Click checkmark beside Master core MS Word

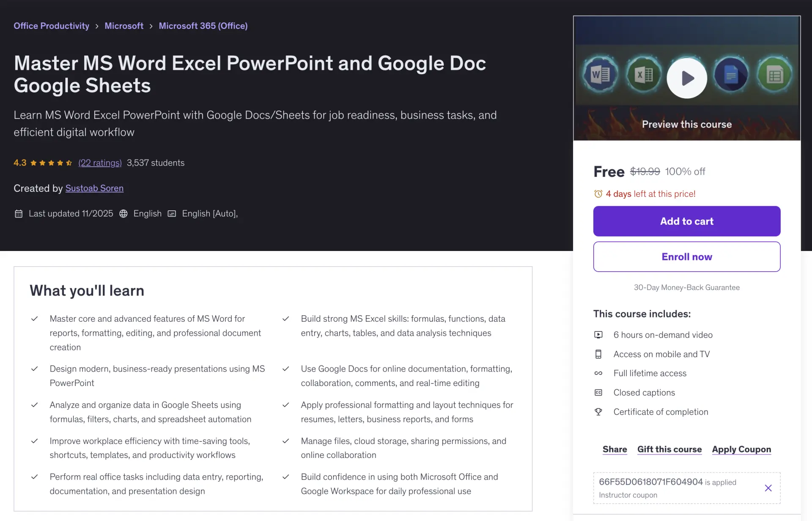35,319
